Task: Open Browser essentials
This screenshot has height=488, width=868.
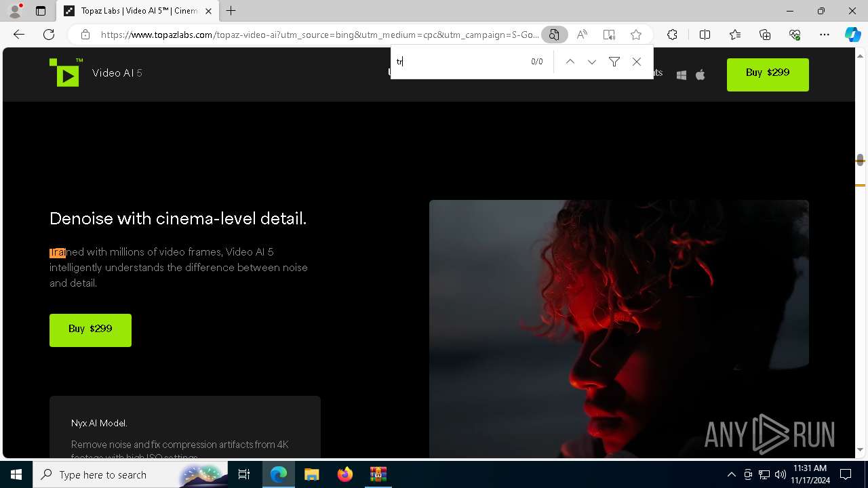Action: coord(795,35)
